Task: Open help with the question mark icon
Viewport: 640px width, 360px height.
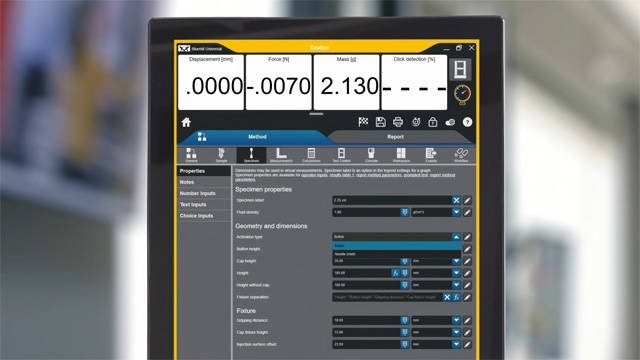Action: [x=467, y=122]
